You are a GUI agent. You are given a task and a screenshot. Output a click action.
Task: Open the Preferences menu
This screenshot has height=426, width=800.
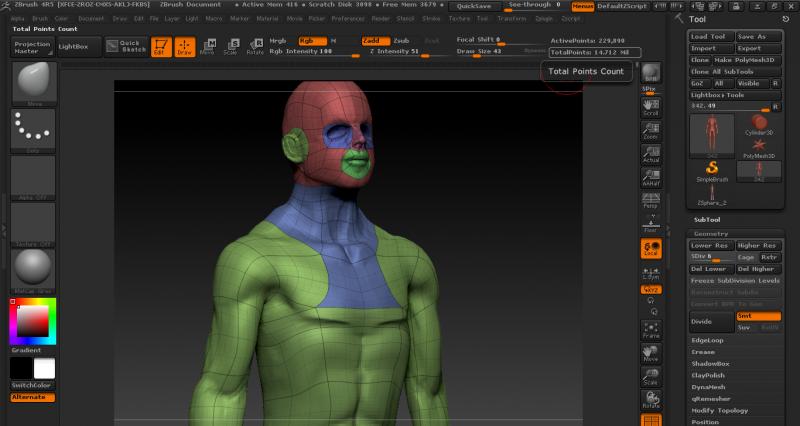point(349,18)
